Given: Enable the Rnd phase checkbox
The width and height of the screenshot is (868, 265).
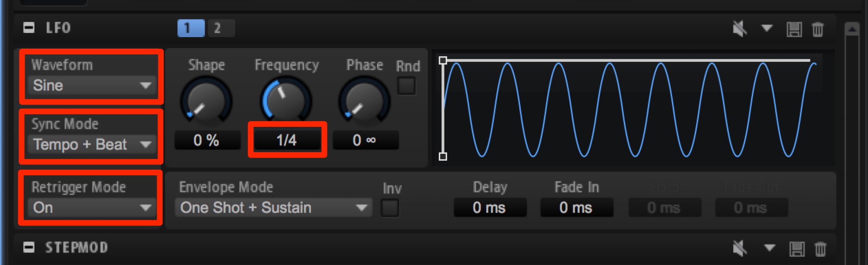Looking at the screenshot, I should click(x=406, y=86).
